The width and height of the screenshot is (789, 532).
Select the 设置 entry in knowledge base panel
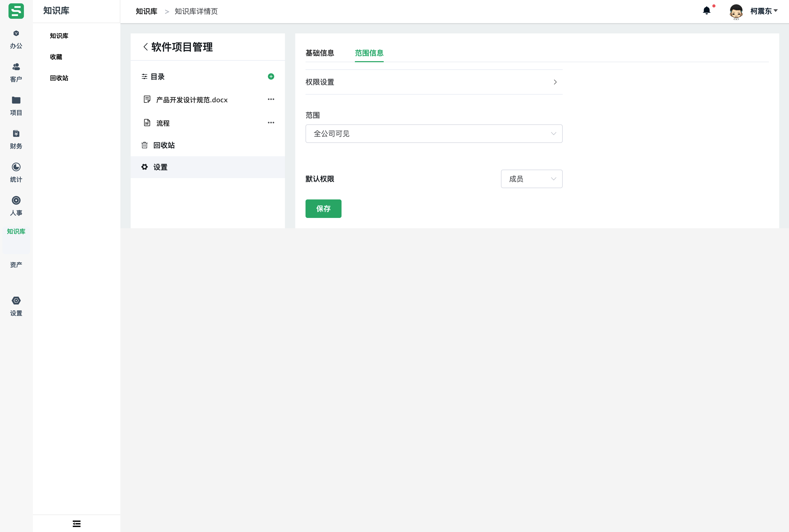point(208,167)
